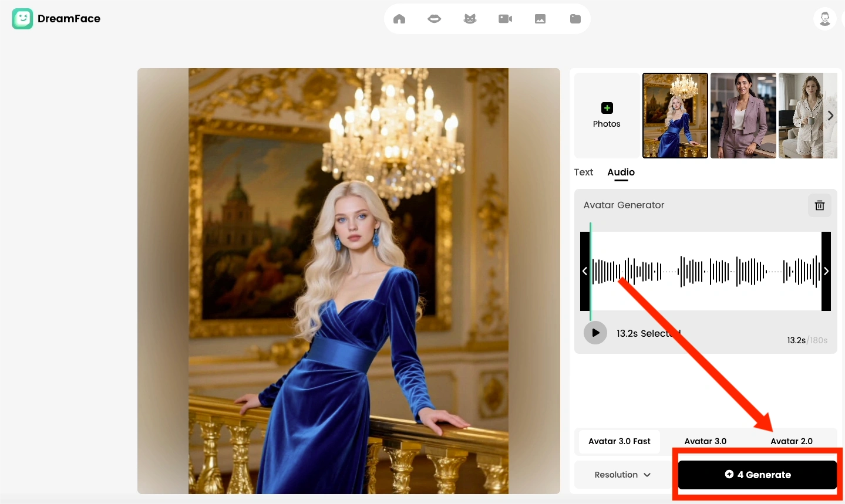The width and height of the screenshot is (845, 504).
Task: Open the image tool icon in navigation
Action: (x=540, y=19)
